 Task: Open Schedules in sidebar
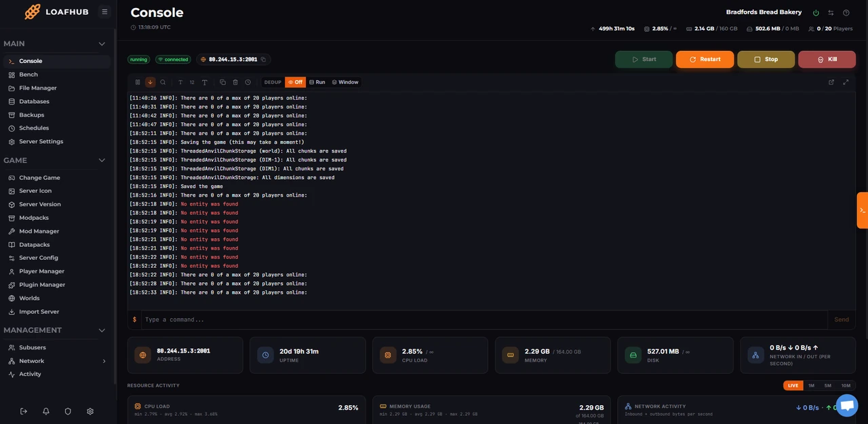[x=57, y=128]
